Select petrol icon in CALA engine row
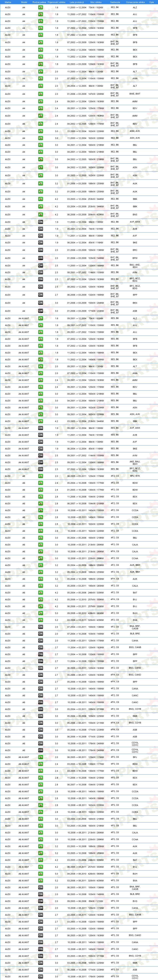Viewport: 158px width, 980px height. (x=40, y=586)
